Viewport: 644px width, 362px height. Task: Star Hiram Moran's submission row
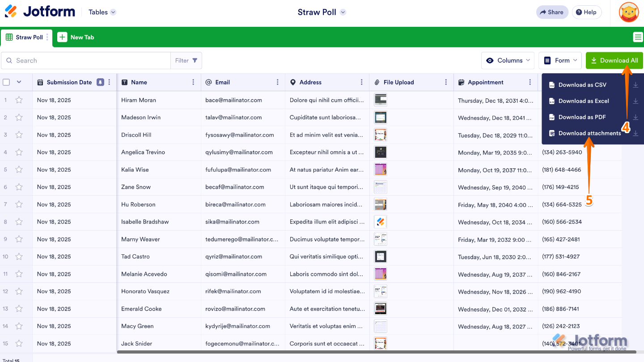(18, 100)
